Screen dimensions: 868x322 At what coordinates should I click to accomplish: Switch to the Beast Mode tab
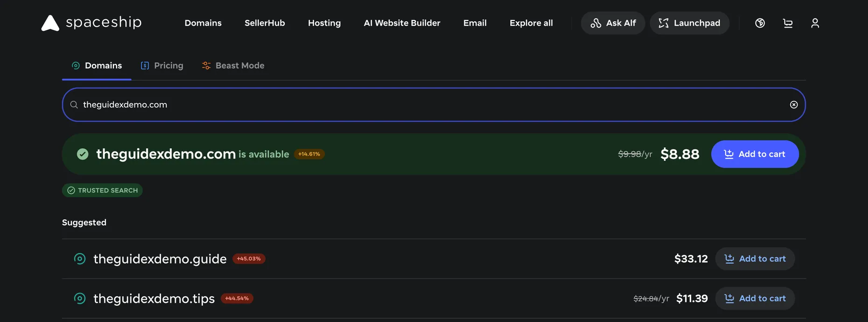pyautogui.click(x=233, y=65)
